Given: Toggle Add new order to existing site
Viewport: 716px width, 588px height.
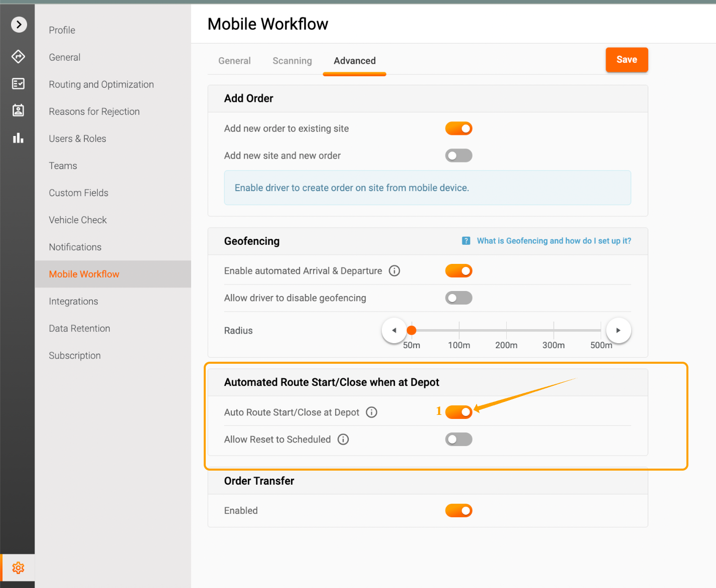Looking at the screenshot, I should tap(459, 128).
